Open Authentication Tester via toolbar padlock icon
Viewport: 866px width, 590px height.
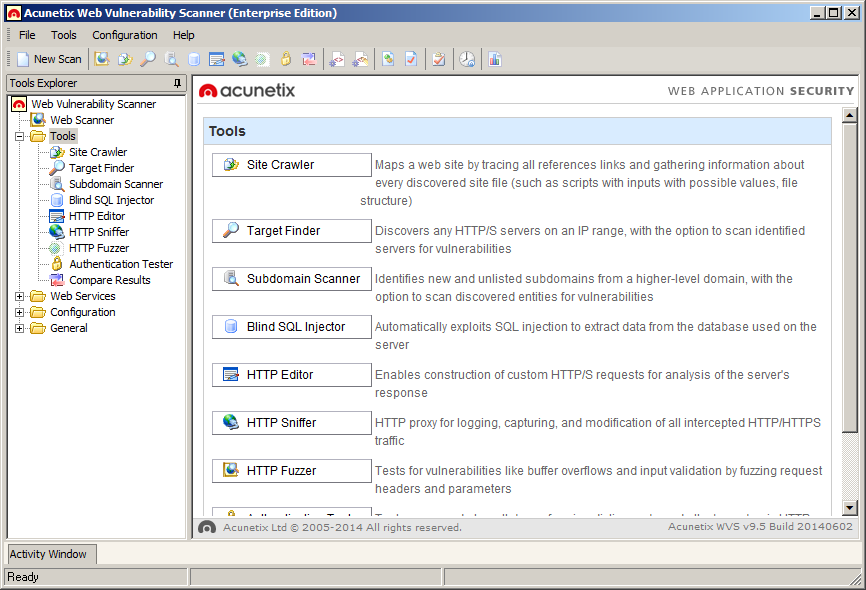pyautogui.click(x=286, y=60)
